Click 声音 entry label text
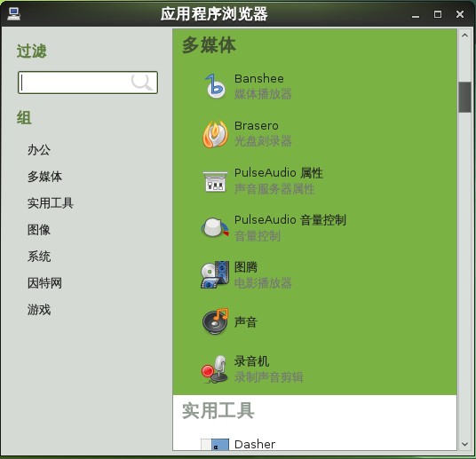Screen dimensions: 476x459 (x=246, y=321)
